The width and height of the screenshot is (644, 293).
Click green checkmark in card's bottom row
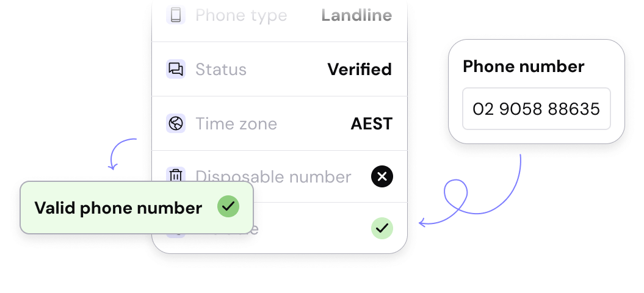382,228
